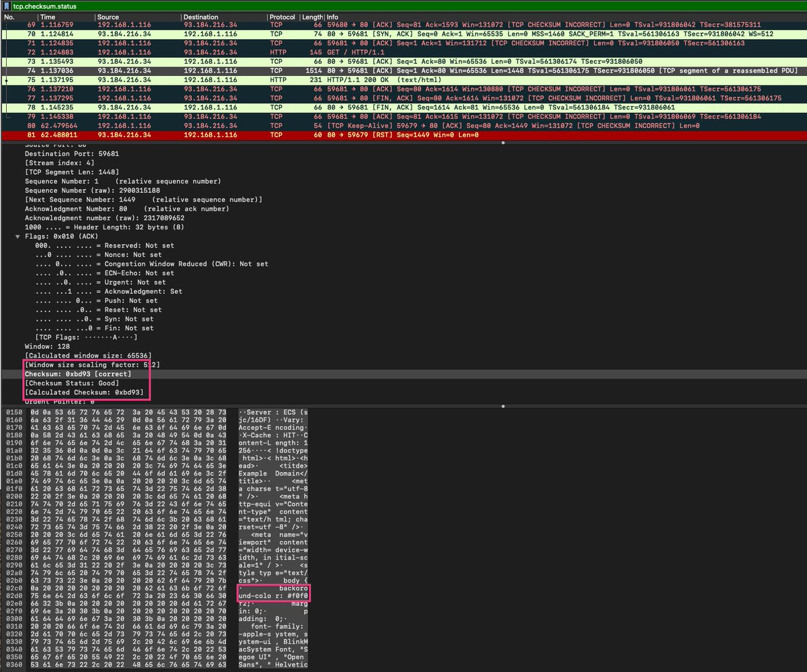The width and height of the screenshot is (807, 672).
Task: Expand the details arrow beside packet 75
Action: point(5,79)
